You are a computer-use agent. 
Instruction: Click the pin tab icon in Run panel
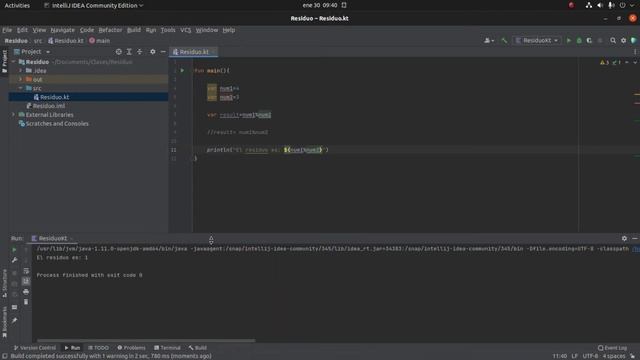(14, 320)
